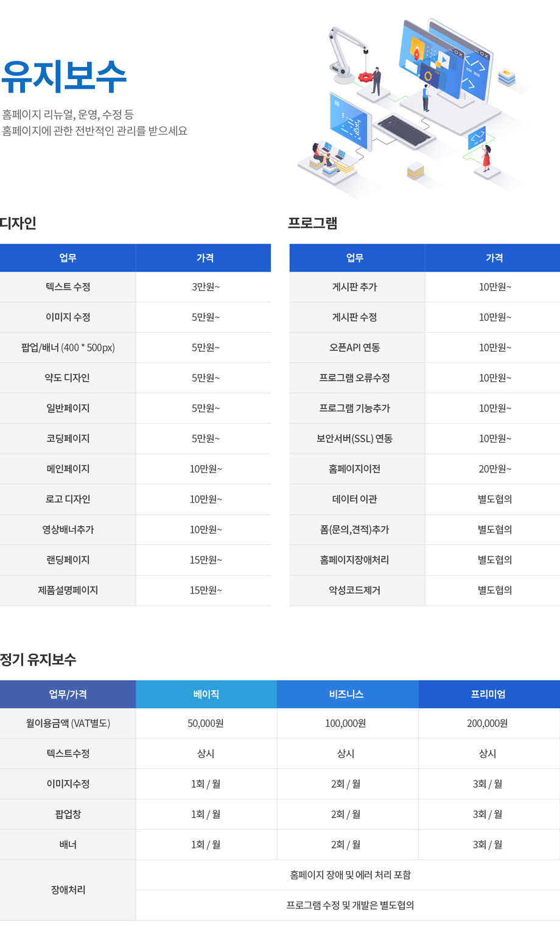Click the 프로그램 수정 및 개발은 별도협의 text
560x940 pixels.
(x=350, y=905)
